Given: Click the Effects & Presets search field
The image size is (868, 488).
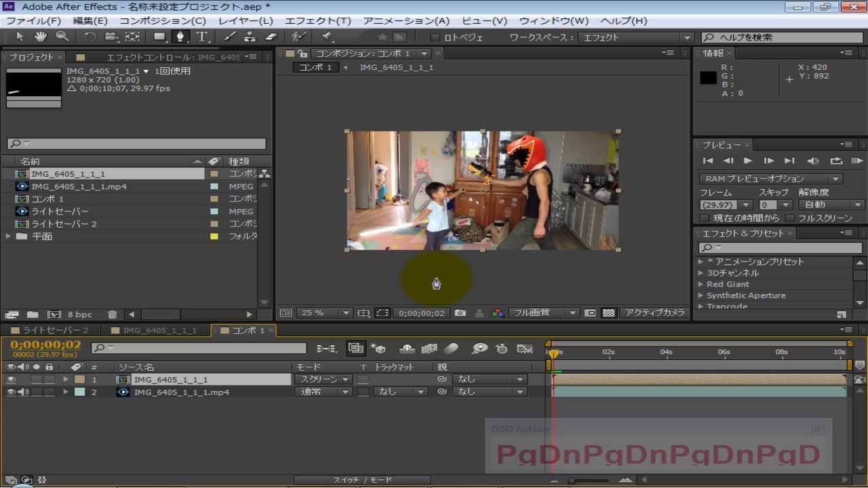Looking at the screenshot, I should coord(780,248).
